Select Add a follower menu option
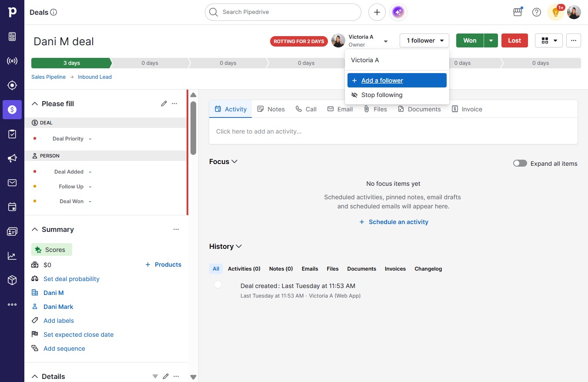Screen dimensions: 588x382 397,80
